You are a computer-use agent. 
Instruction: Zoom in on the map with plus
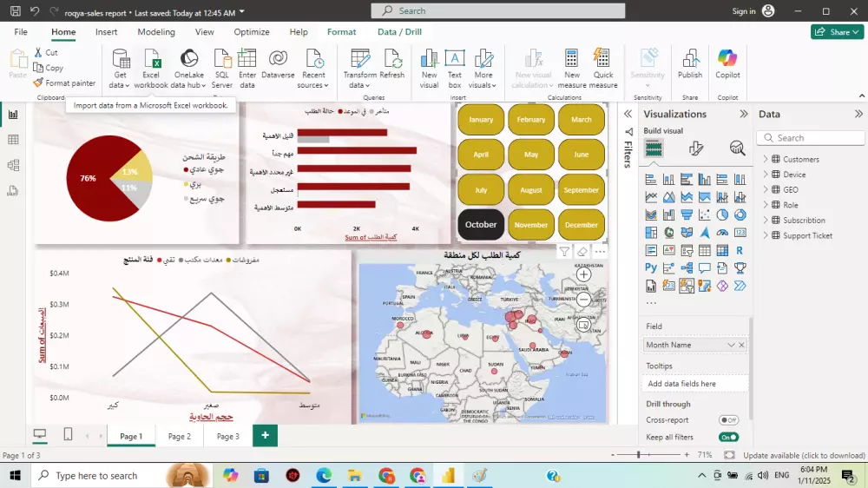pyautogui.click(x=583, y=274)
